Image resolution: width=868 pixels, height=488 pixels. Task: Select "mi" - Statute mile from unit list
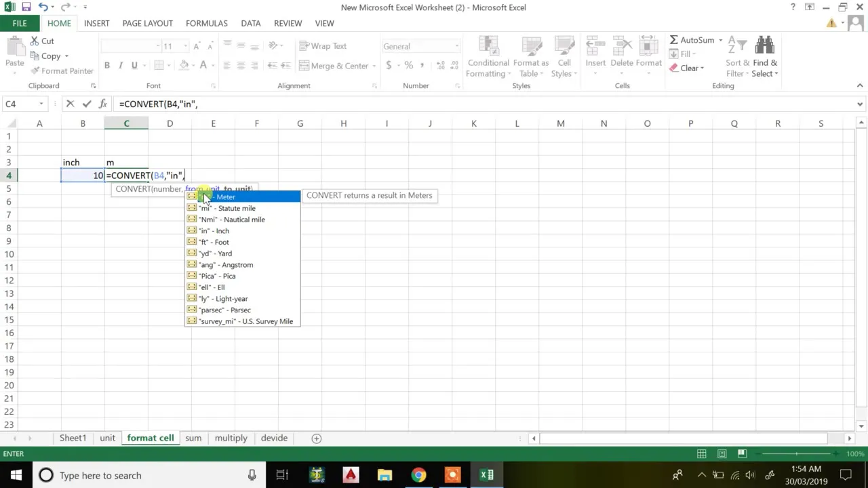(242, 208)
